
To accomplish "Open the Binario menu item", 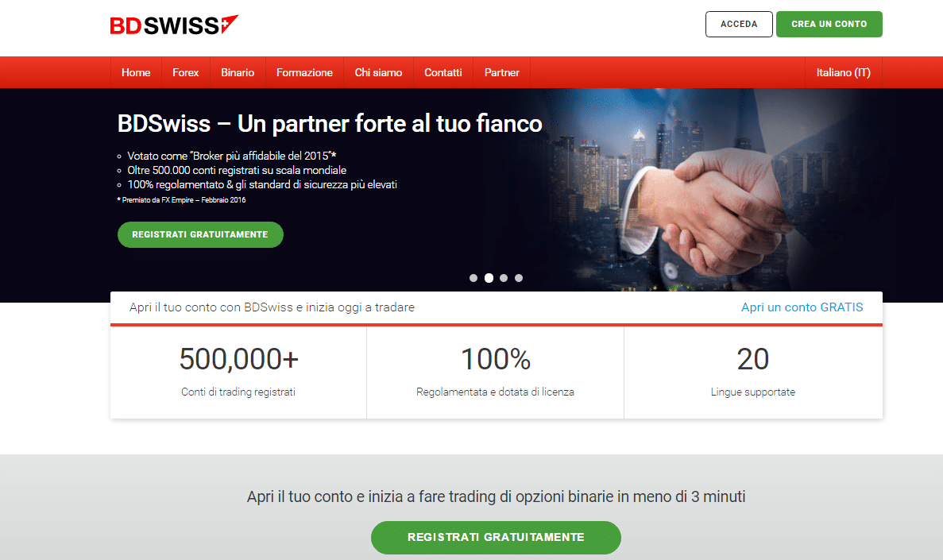I will click(x=238, y=72).
